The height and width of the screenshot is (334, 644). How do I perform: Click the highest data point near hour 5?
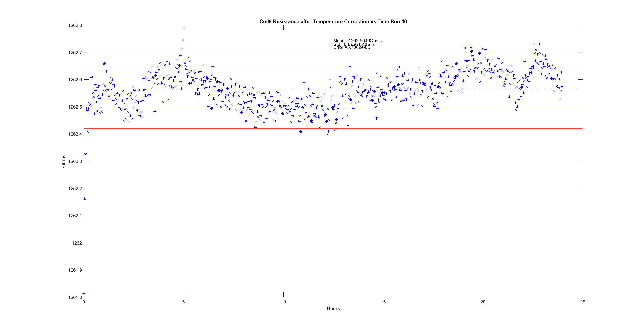click(184, 28)
